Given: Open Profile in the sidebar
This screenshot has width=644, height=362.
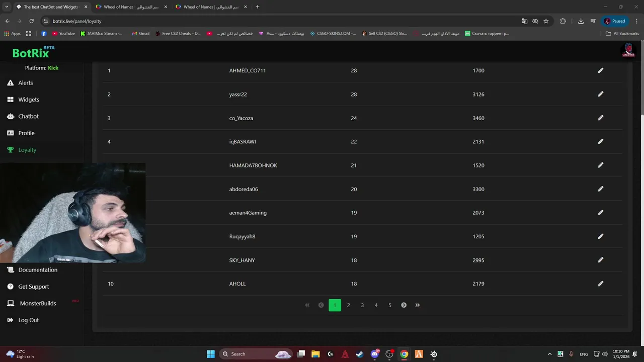Looking at the screenshot, I should tap(21, 133).
